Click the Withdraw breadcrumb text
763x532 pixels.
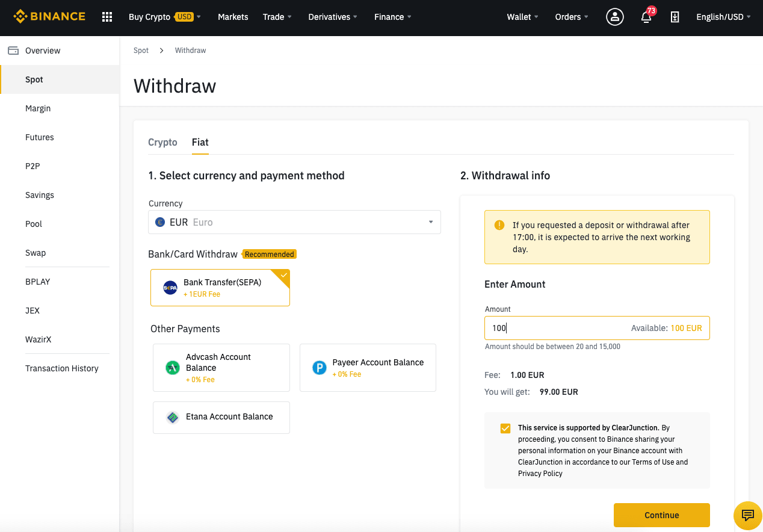tap(190, 51)
